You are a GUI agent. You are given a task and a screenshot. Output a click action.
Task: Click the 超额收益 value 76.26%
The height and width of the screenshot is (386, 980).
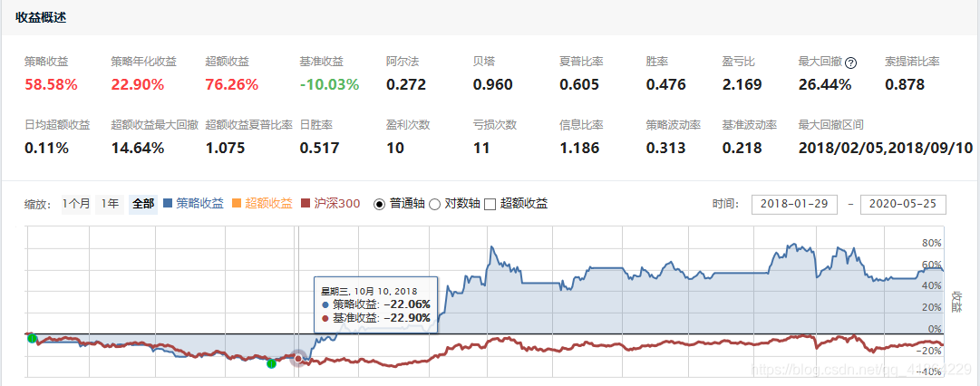point(232,85)
